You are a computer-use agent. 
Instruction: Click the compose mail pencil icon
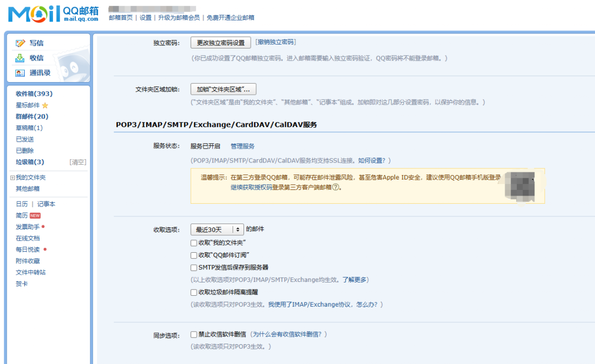tap(20, 43)
